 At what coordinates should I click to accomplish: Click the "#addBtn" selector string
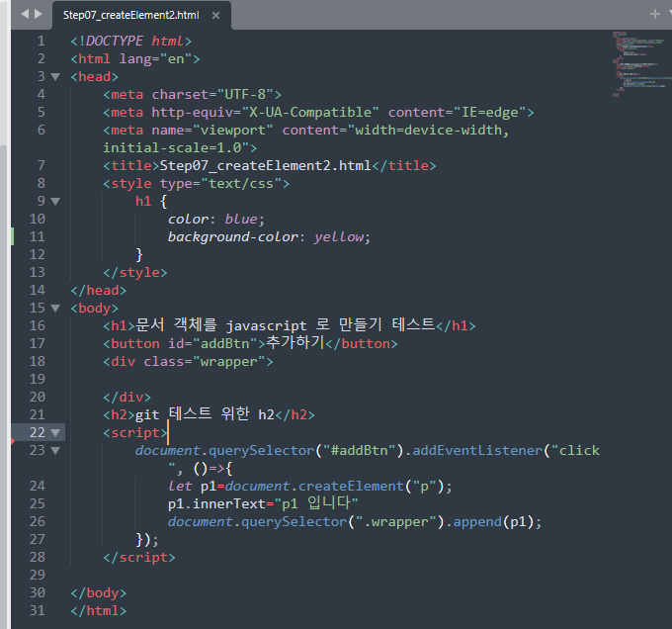click(x=359, y=450)
